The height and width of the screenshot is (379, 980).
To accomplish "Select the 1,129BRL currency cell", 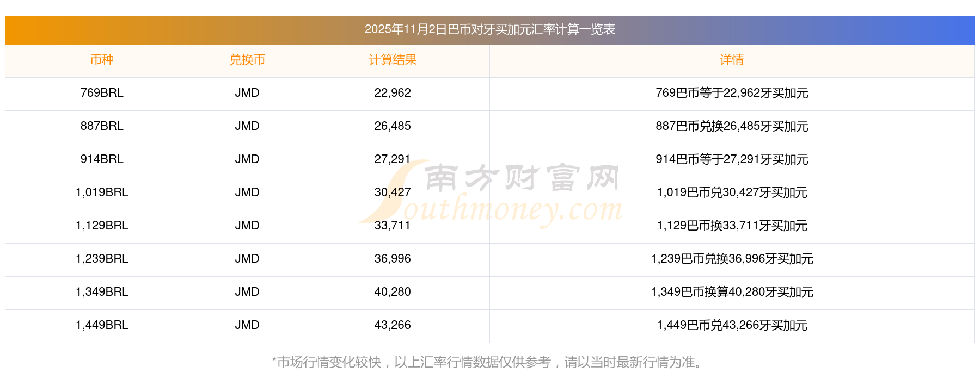I will click(102, 226).
